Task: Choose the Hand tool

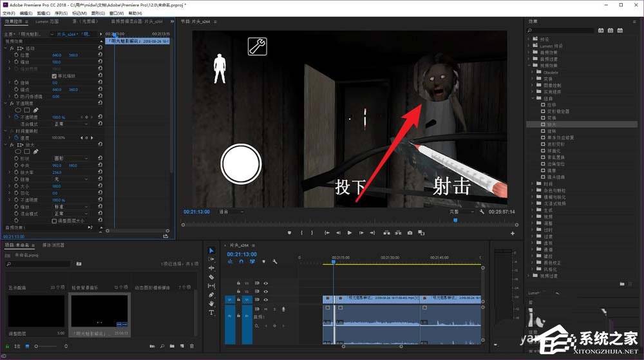Action: (x=211, y=303)
